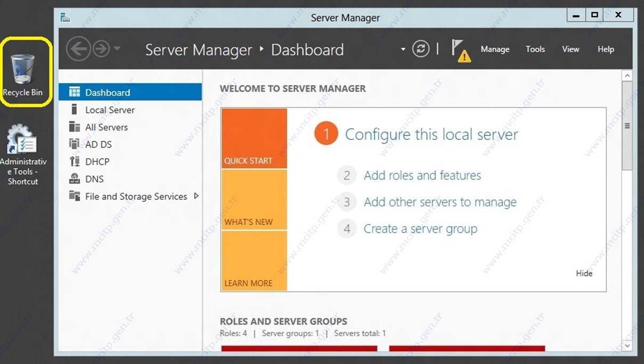
Task: Click Server Manager in the breadcrumb
Action: click(199, 50)
